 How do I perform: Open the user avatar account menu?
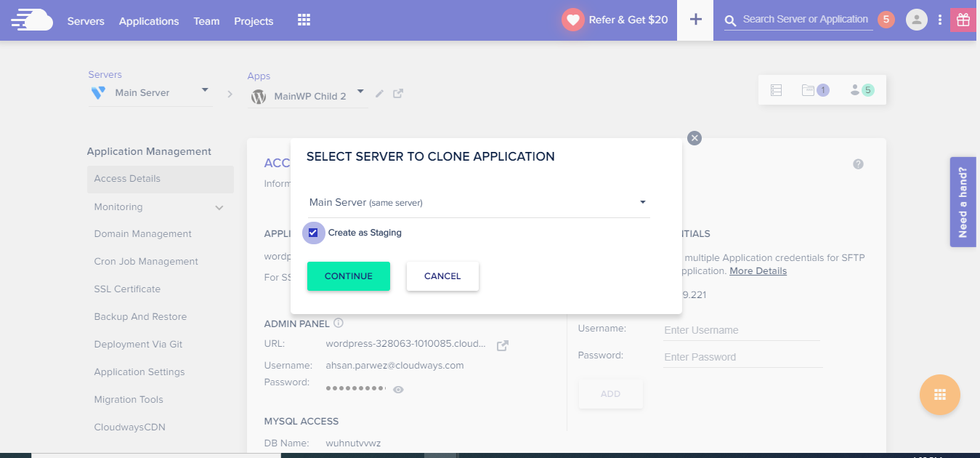tap(917, 20)
